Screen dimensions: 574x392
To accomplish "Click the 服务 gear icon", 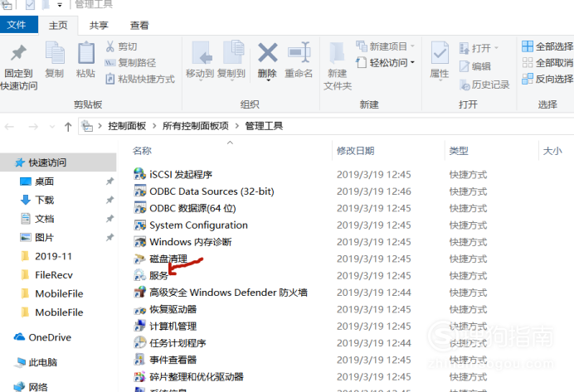I will pos(139,275).
